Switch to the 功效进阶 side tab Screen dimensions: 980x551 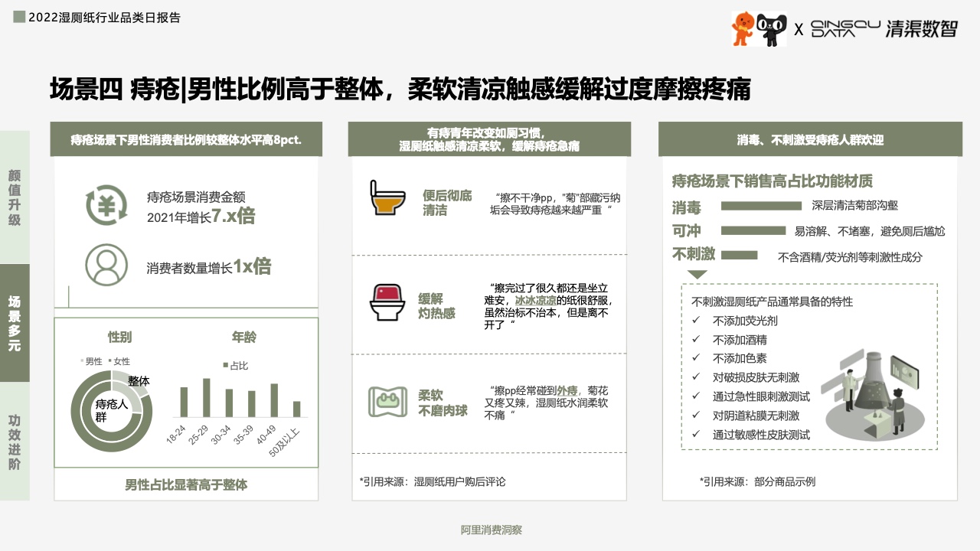[15, 442]
